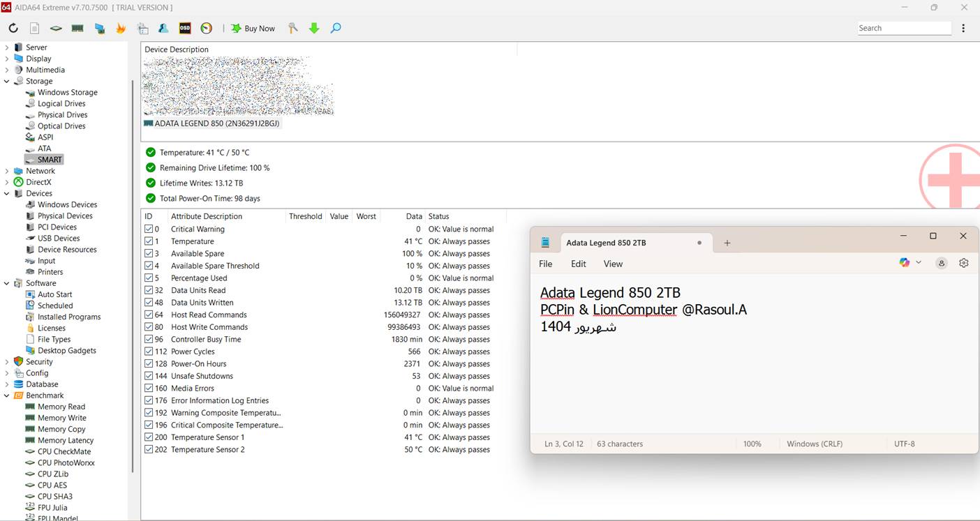Click the green download update arrow
Image resolution: width=980 pixels, height=521 pixels.
pyautogui.click(x=314, y=29)
